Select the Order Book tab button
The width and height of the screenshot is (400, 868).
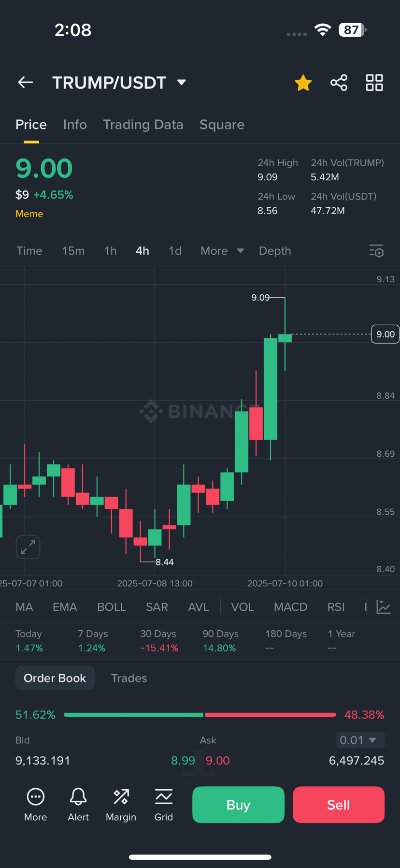coord(55,678)
